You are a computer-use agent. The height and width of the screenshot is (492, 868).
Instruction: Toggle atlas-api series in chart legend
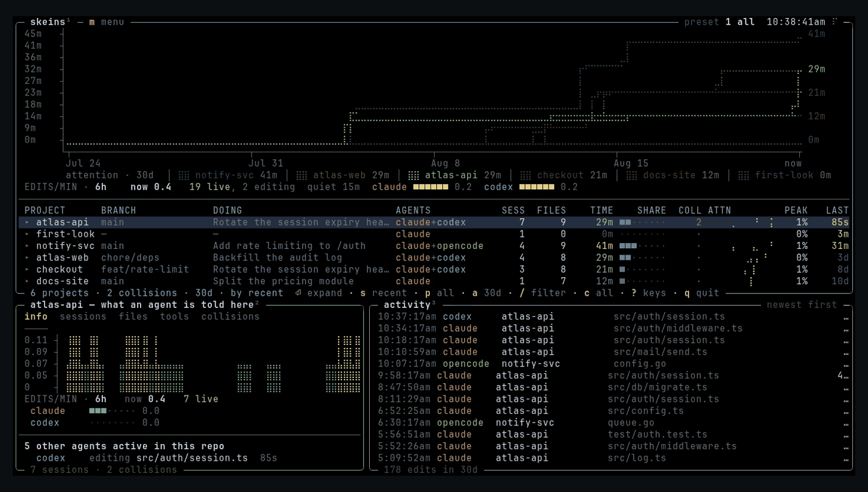coord(455,175)
